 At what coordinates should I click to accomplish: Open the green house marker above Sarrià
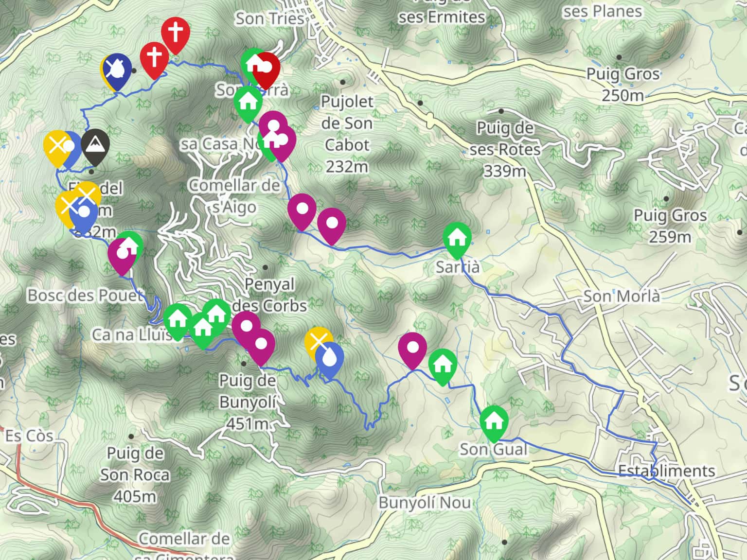pyautogui.click(x=457, y=238)
